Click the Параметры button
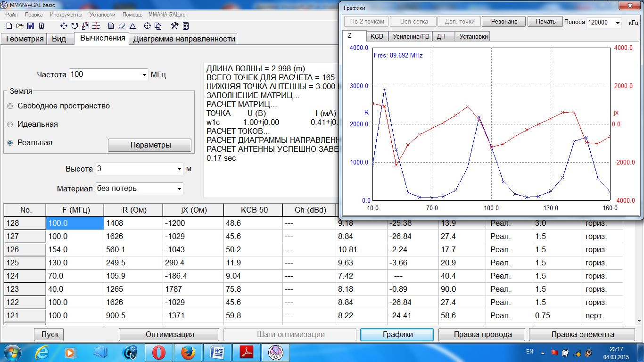 tap(150, 145)
